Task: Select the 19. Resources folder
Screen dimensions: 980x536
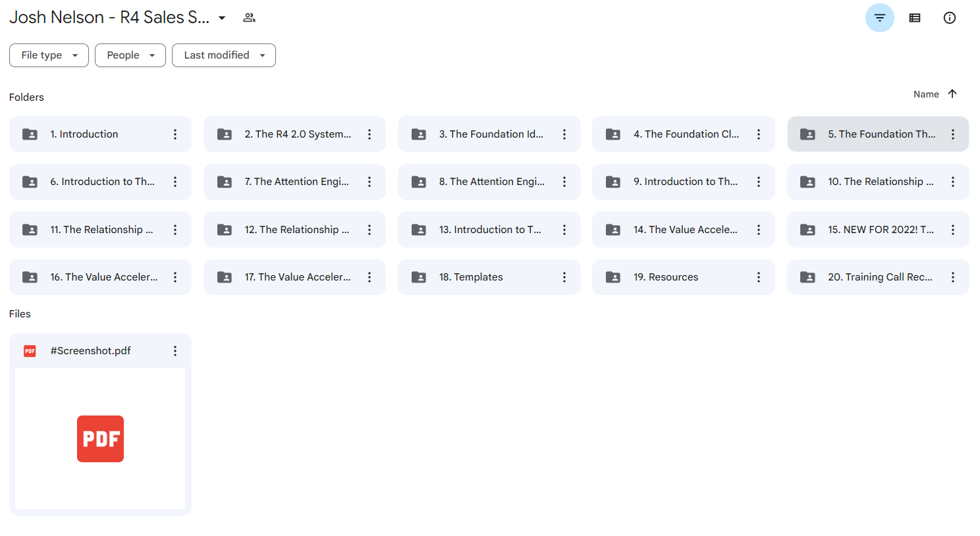Action: pos(684,277)
